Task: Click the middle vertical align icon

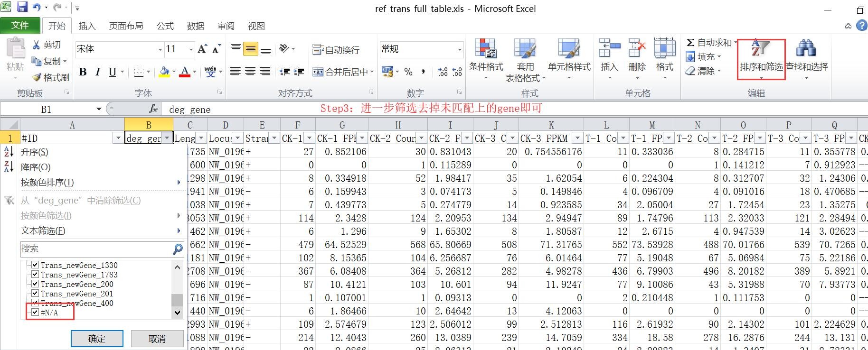Action: (x=250, y=49)
